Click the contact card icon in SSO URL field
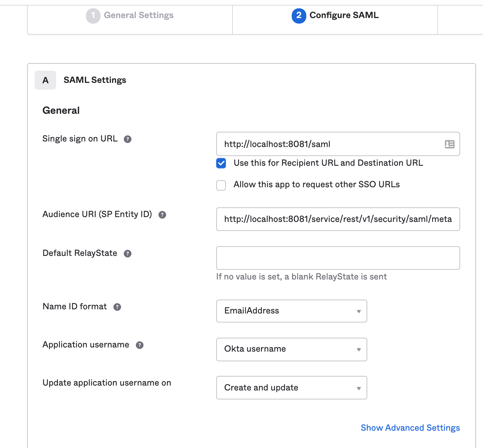This screenshot has width=483, height=448. (449, 144)
